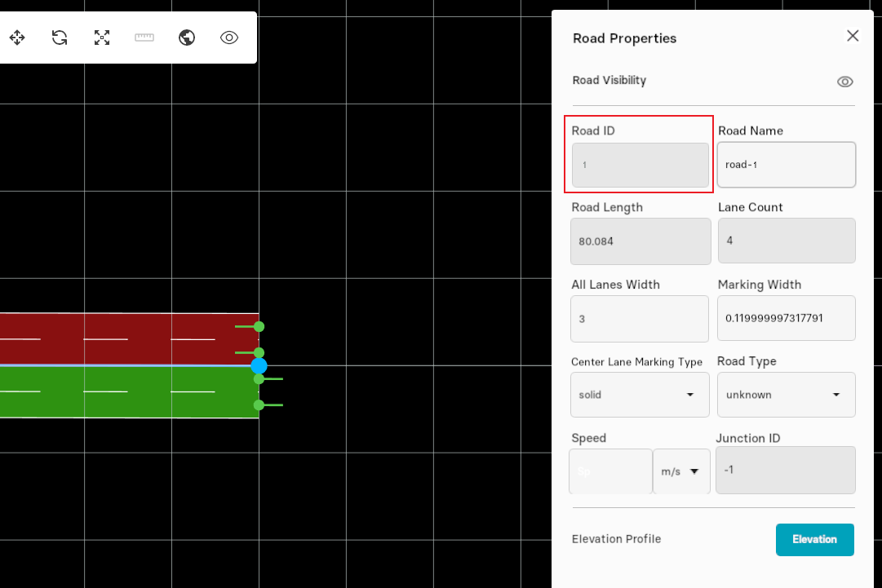Click the topmost green lane node

[259, 326]
